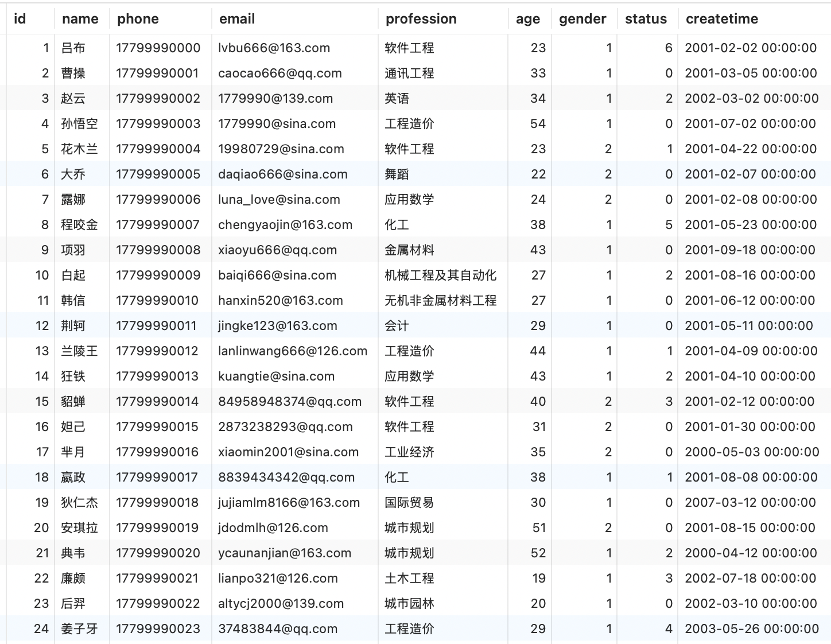
Task: Select phone cell 17799990009
Action: click(158, 276)
